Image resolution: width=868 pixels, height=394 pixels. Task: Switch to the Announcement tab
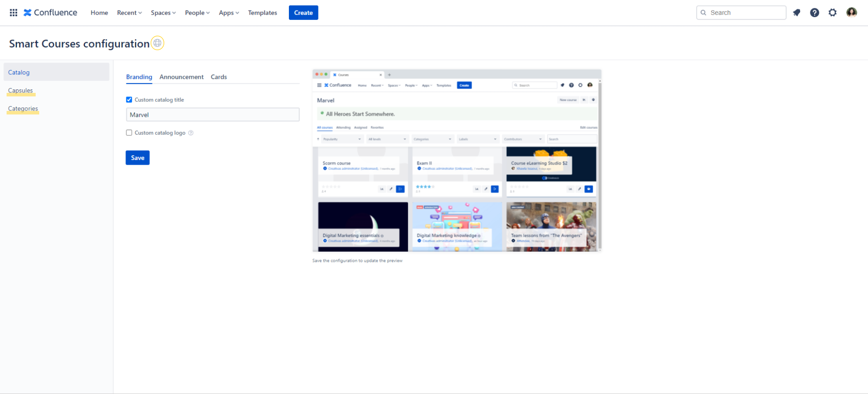pos(181,77)
